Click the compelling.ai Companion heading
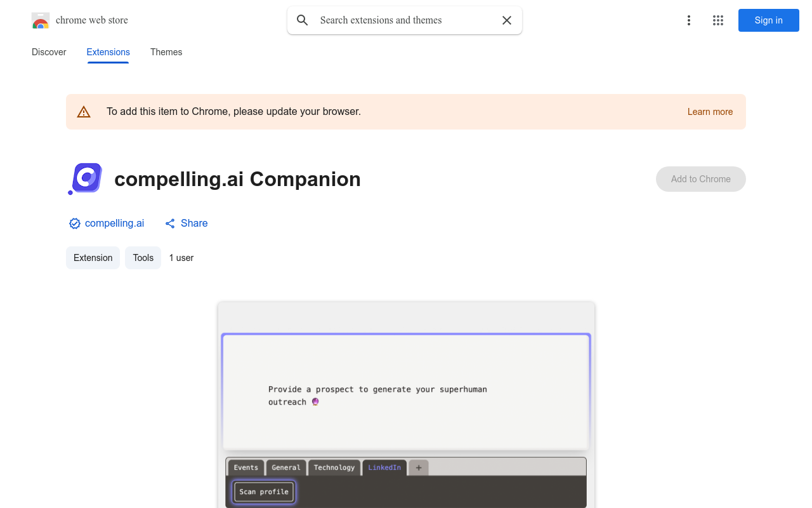 [x=237, y=179]
